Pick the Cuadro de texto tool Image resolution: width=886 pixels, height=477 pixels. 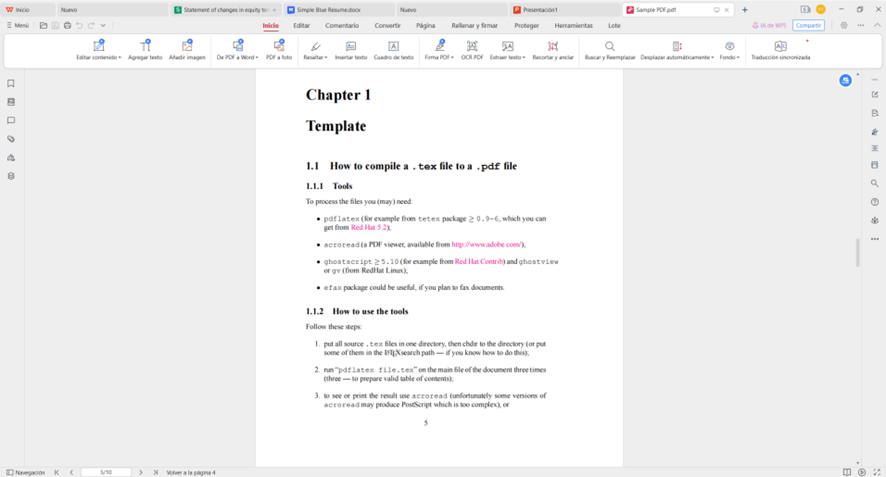point(394,50)
